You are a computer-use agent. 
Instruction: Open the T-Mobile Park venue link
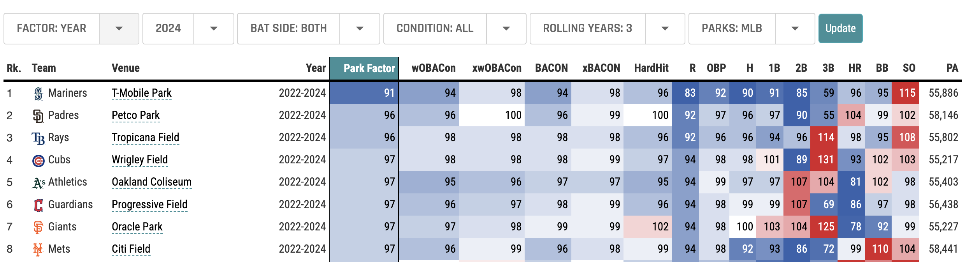(141, 93)
